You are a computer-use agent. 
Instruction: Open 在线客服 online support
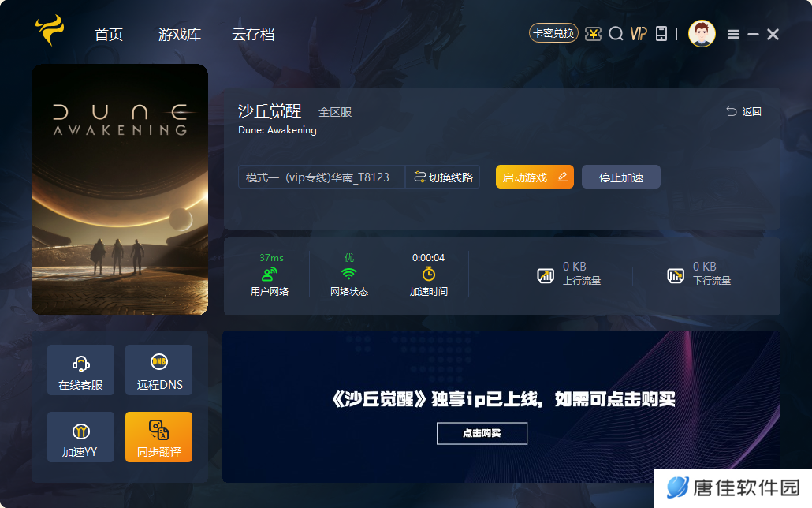(x=80, y=370)
